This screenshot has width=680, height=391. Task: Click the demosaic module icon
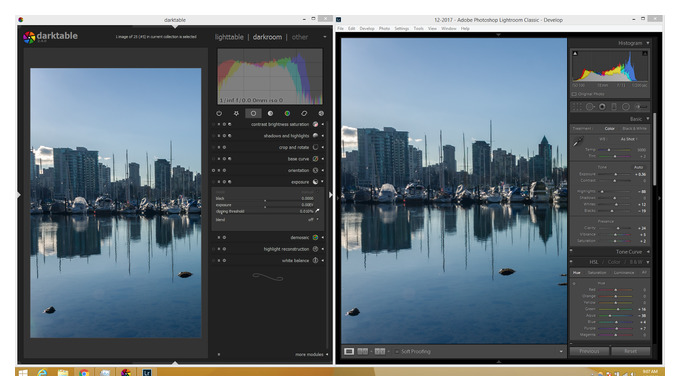315,238
